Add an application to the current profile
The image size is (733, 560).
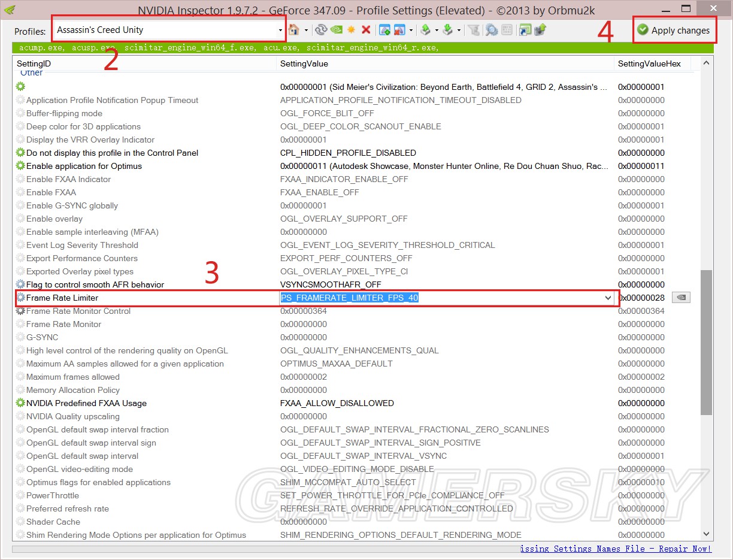point(384,29)
